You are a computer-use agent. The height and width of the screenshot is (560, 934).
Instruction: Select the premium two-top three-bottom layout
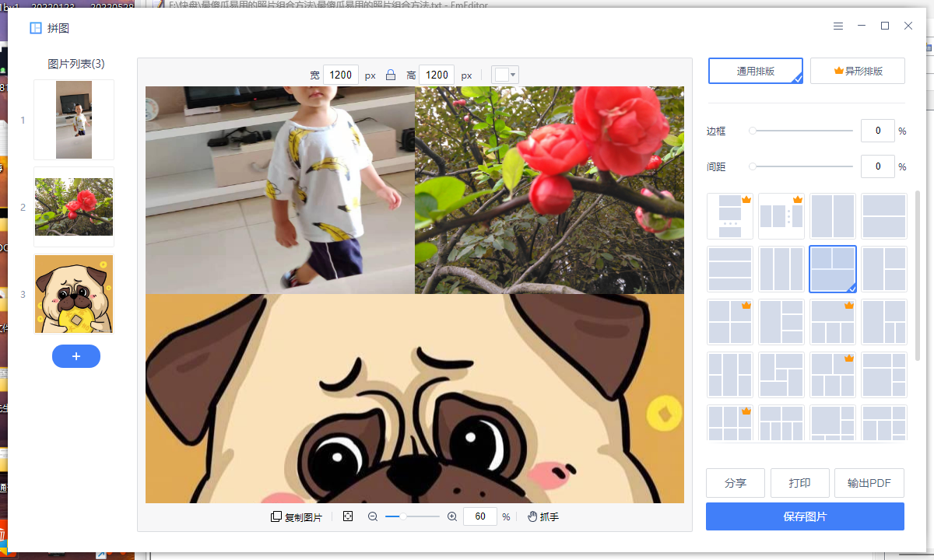click(x=833, y=375)
